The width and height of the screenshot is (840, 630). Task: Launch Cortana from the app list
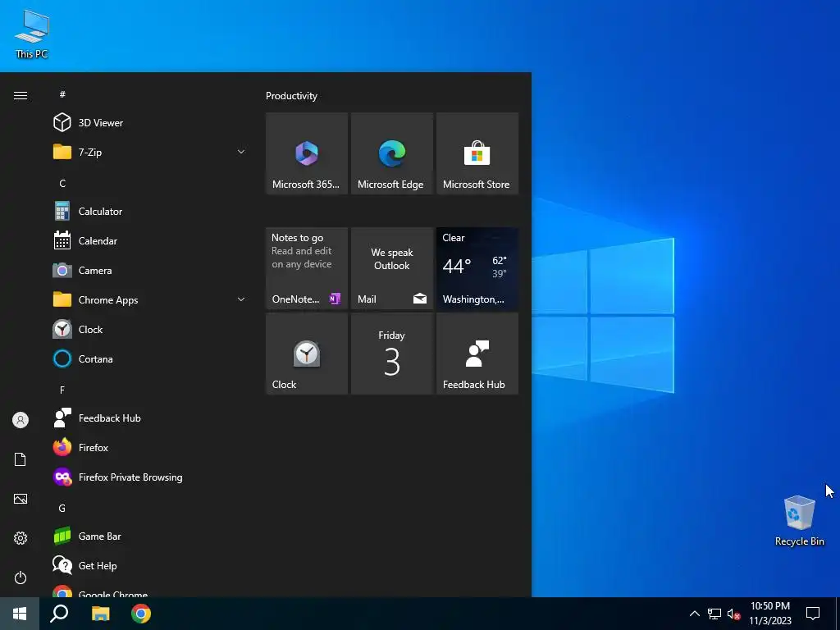click(x=150, y=358)
